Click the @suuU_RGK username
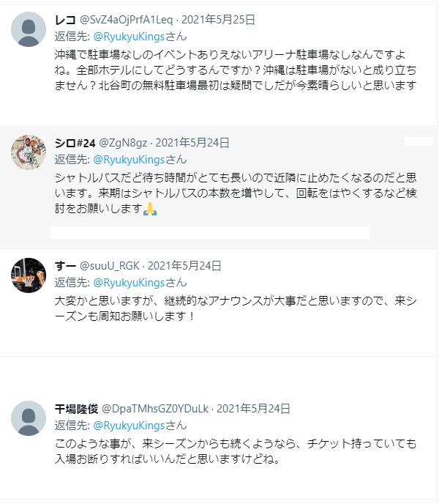The image size is (442, 504). pyautogui.click(x=110, y=266)
